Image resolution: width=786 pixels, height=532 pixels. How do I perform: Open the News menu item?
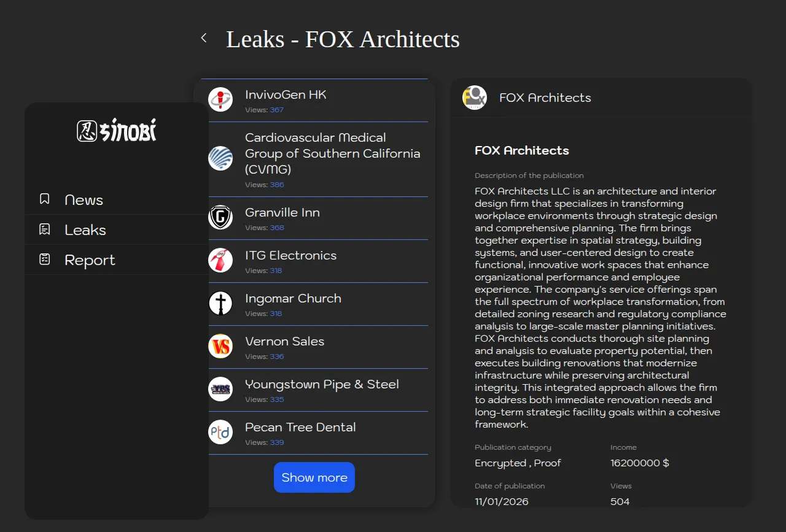click(84, 200)
